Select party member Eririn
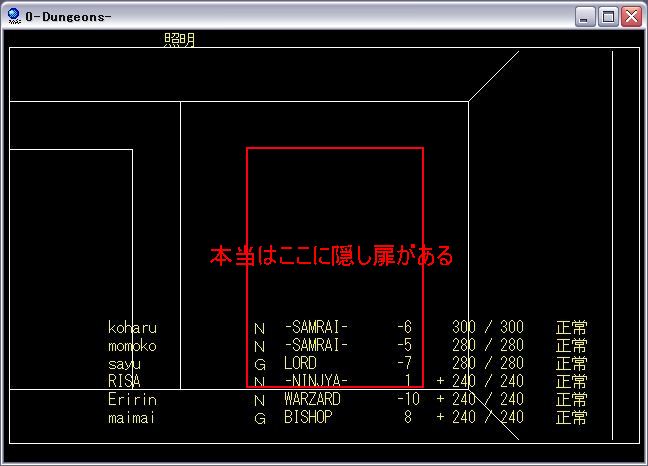Viewport: 648px width, 466px height. click(132, 399)
